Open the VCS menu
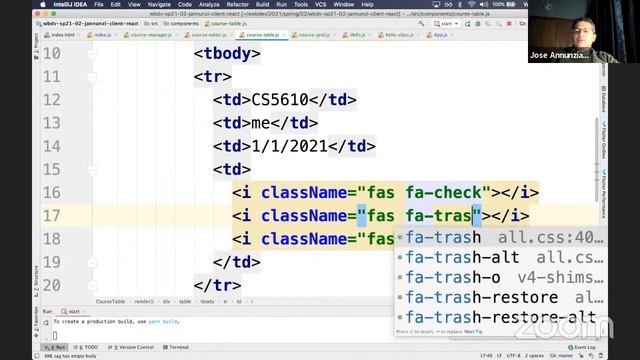Viewport: 640px width, 360px height. click(320, 4)
